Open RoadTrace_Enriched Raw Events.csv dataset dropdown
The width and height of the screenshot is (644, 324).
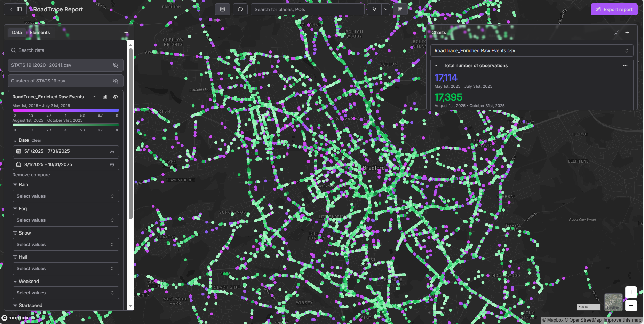tap(532, 50)
